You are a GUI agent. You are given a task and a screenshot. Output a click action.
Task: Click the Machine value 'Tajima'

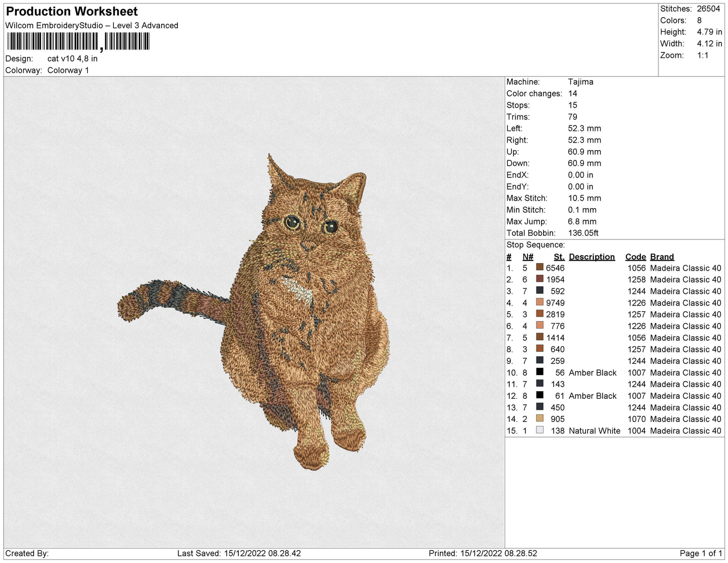pos(581,82)
